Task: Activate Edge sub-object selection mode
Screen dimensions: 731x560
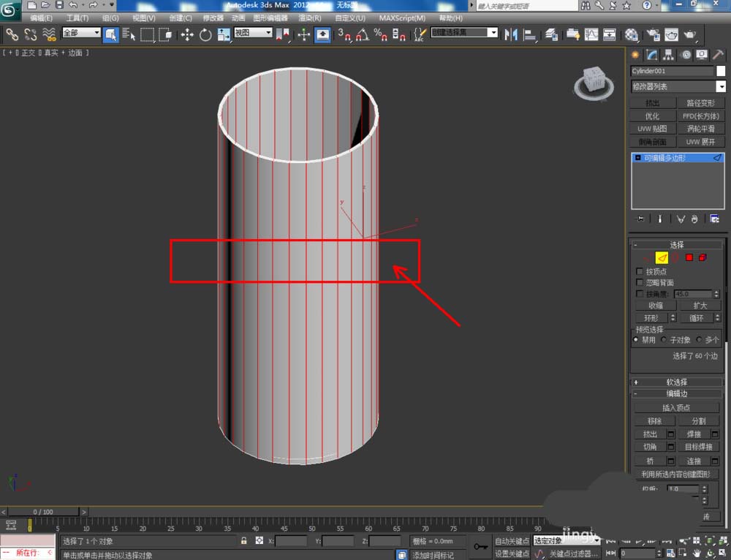Action: coord(661,257)
